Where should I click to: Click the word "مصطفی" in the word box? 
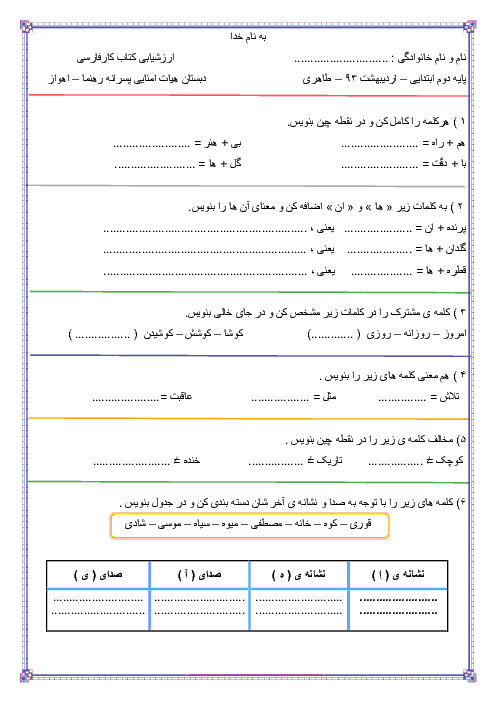click(266, 524)
